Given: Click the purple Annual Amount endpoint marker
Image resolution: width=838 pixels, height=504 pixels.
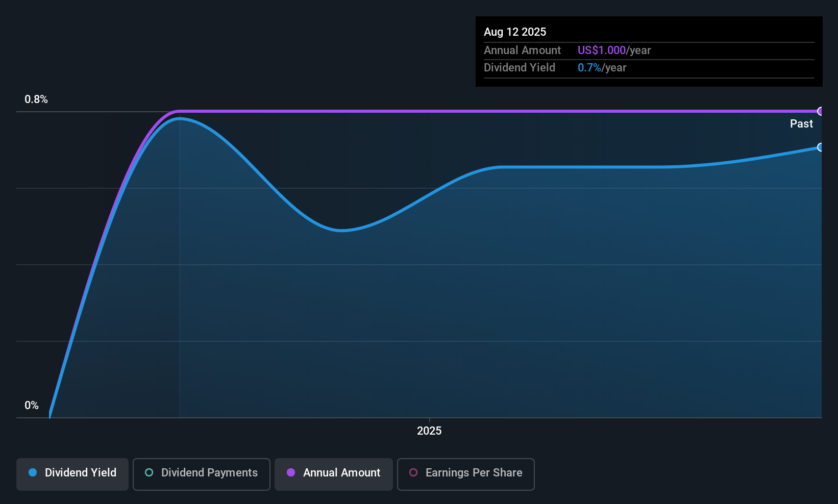Looking at the screenshot, I should 821,111.
